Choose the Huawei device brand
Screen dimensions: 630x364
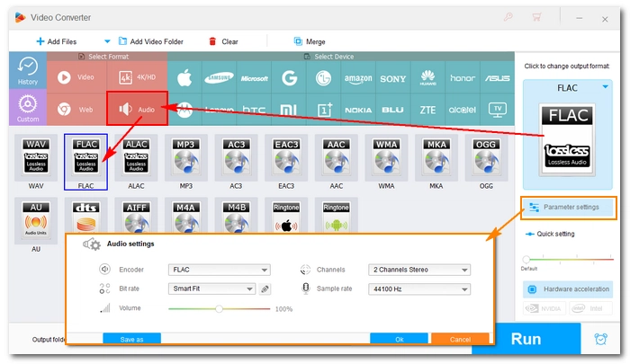427,77
